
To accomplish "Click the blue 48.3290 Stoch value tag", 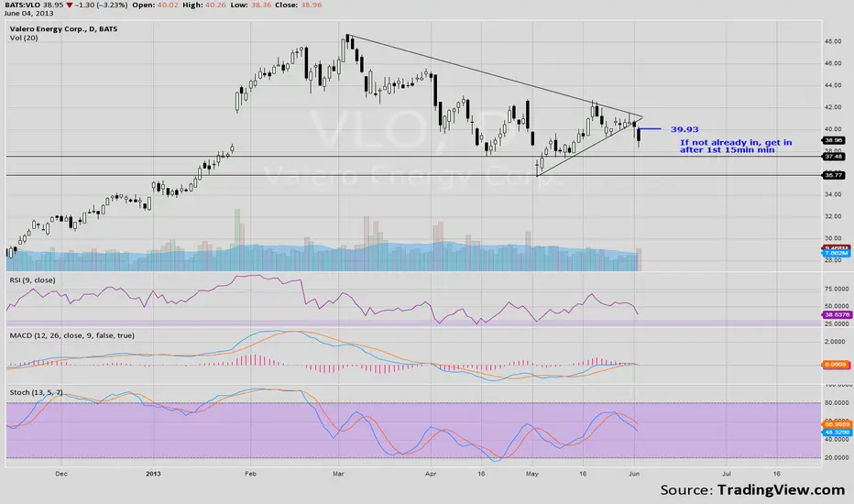I will point(836,433).
